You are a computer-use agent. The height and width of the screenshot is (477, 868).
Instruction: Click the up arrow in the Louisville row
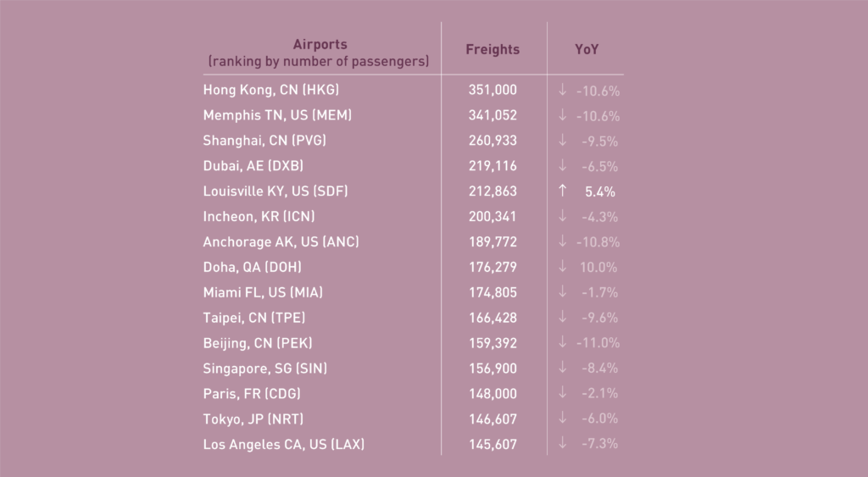click(x=562, y=191)
